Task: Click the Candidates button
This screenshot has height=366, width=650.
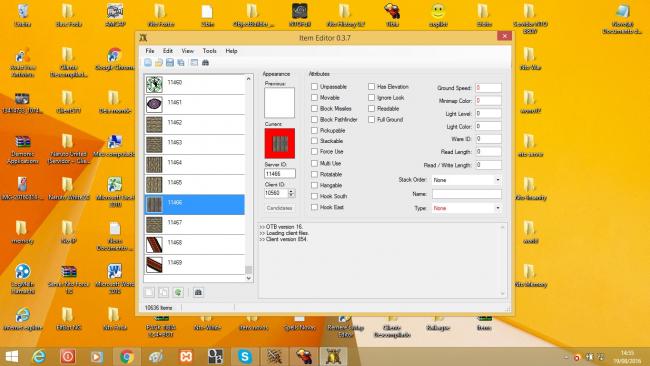Action: [279, 208]
